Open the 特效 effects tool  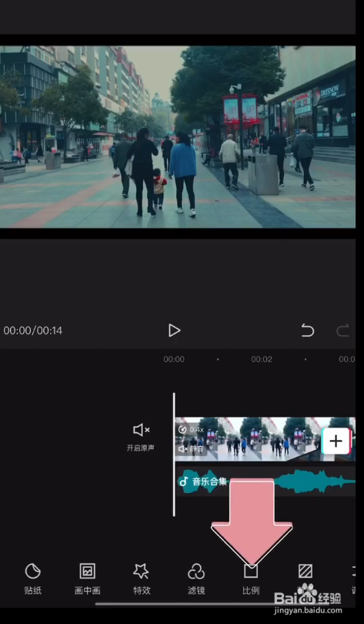pyautogui.click(x=142, y=579)
